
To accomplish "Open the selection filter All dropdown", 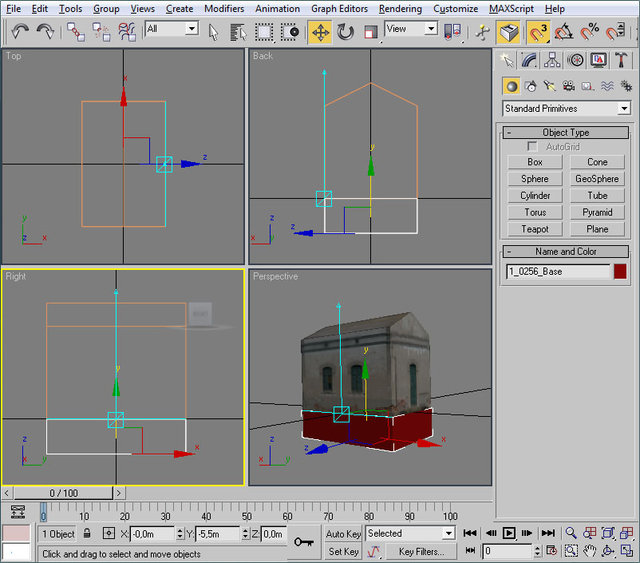I will tap(171, 29).
